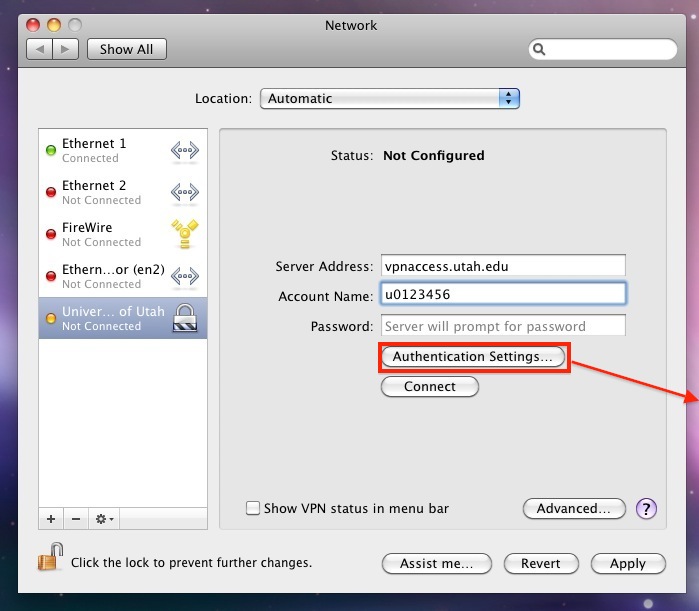Image resolution: width=699 pixels, height=611 pixels.
Task: Click the Ethernet 2 interface arrows icon
Action: [185, 193]
